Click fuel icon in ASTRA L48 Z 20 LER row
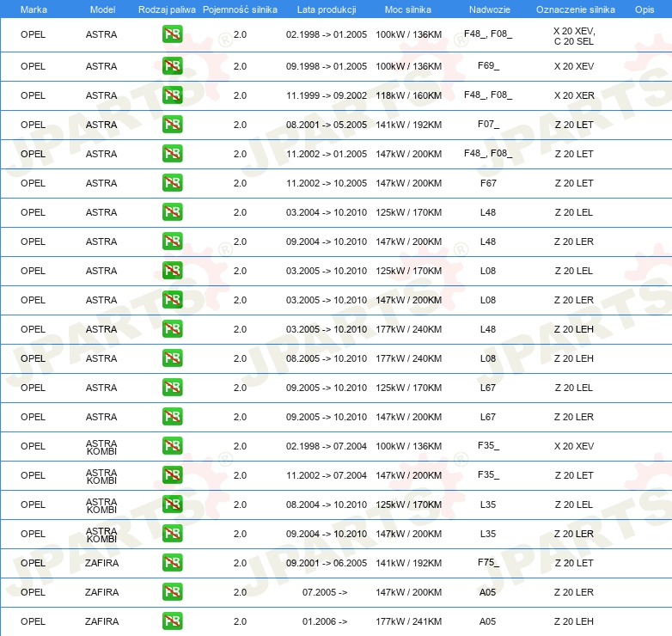The width and height of the screenshot is (672, 636). click(x=172, y=242)
